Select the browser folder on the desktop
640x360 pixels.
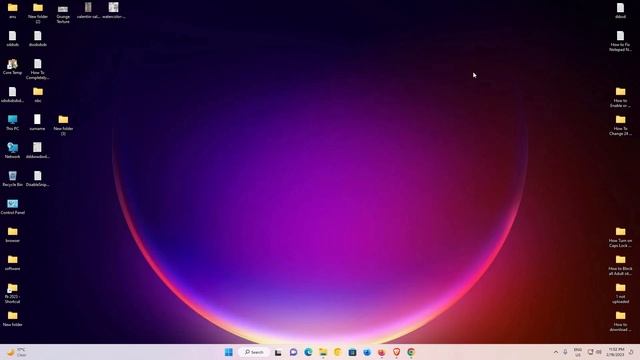tap(12, 235)
